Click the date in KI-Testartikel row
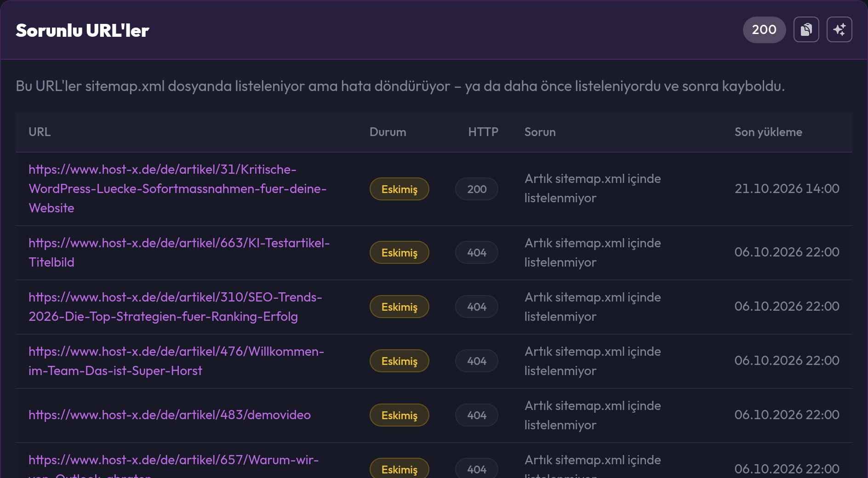 tap(787, 252)
